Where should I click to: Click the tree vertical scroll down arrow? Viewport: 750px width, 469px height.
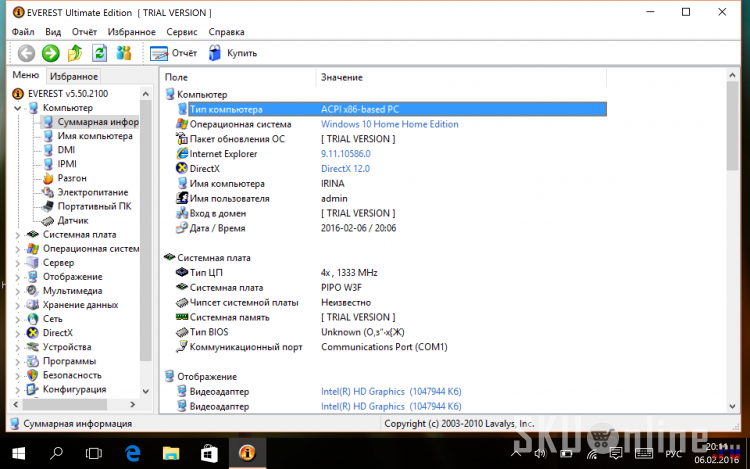point(146,391)
